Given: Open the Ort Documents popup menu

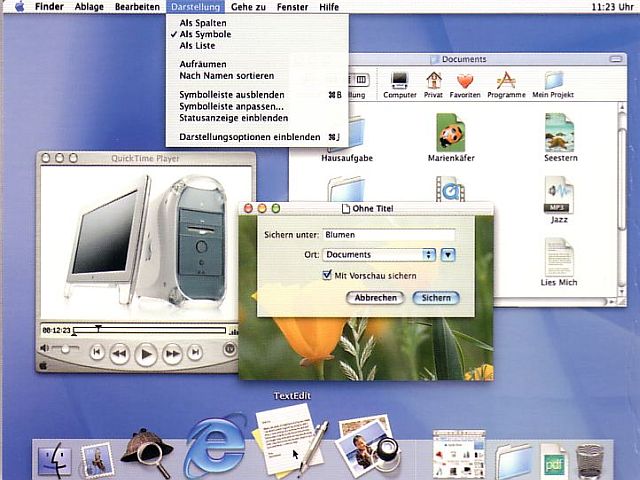Looking at the screenshot, I should 379,255.
